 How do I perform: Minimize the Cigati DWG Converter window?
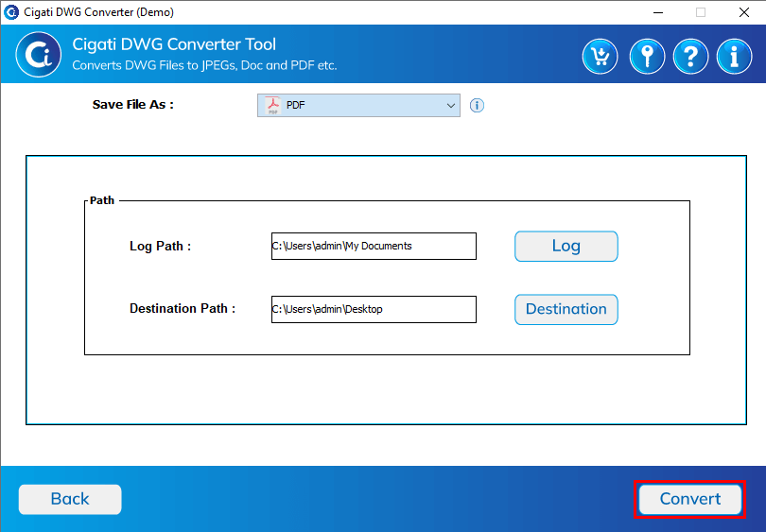click(658, 12)
